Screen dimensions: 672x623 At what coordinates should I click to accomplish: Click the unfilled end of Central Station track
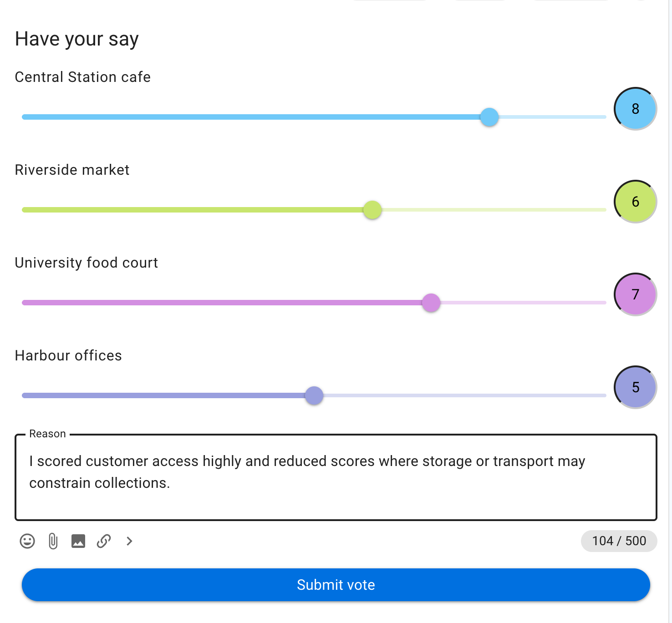pos(553,117)
